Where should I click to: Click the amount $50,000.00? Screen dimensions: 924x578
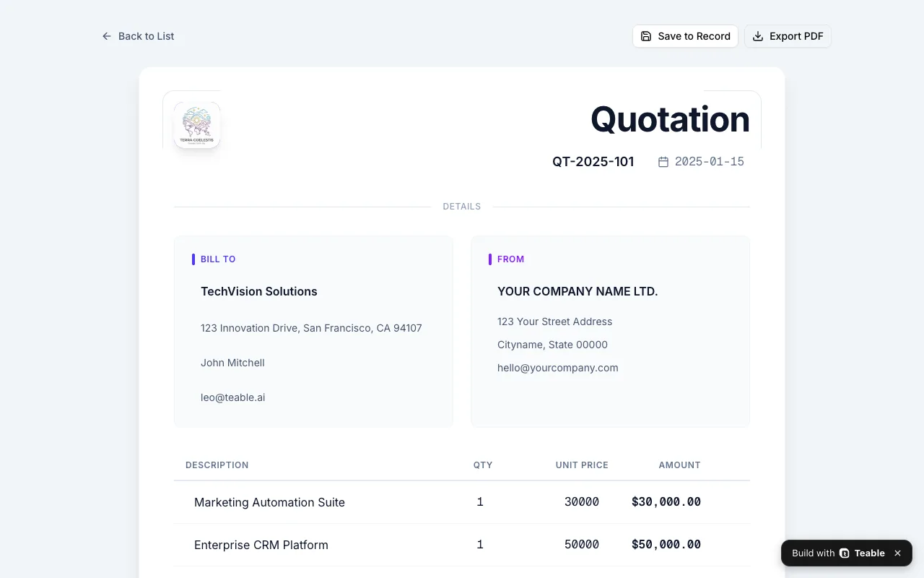pos(666,545)
